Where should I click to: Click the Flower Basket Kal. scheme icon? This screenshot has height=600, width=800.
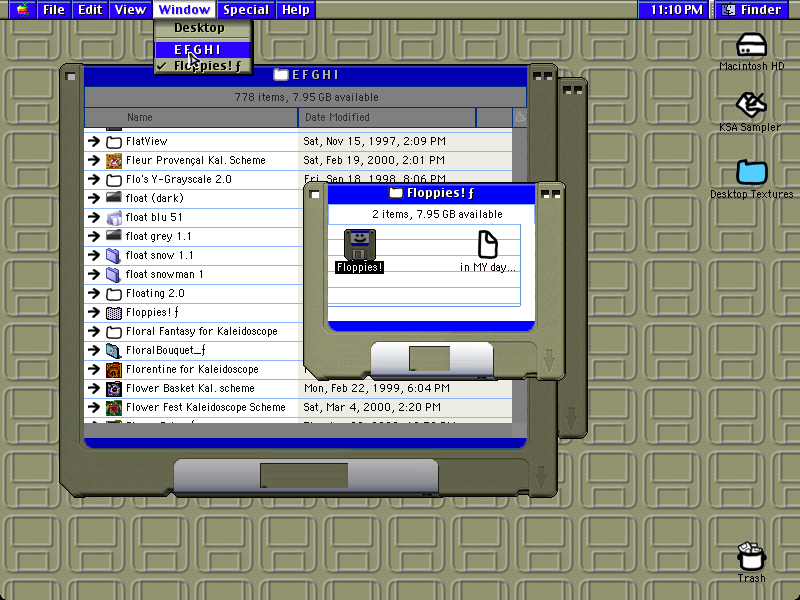tap(114, 389)
